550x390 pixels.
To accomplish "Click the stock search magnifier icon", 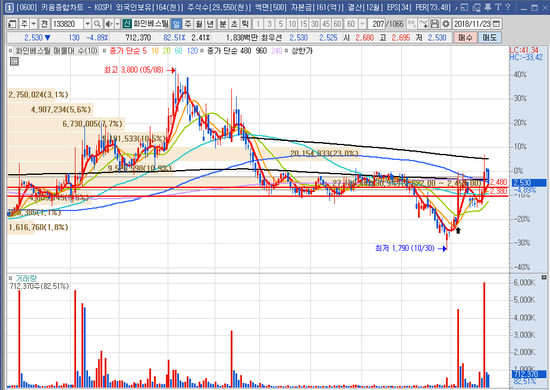I will click(98, 24).
